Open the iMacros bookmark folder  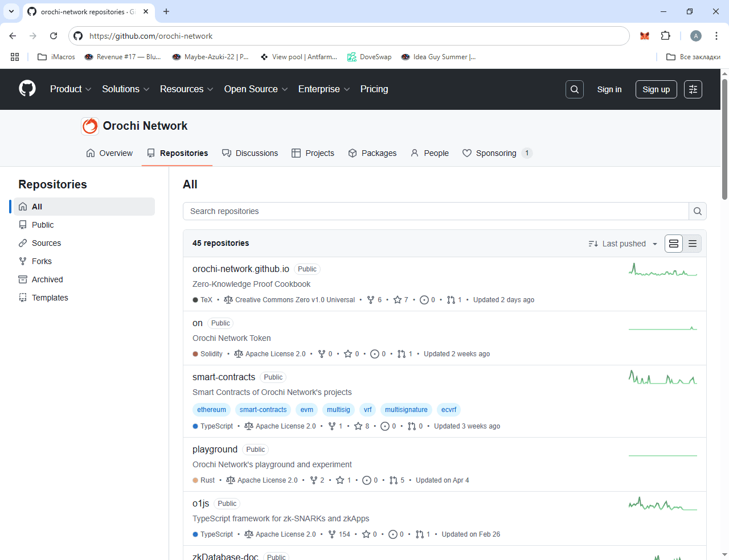click(56, 57)
